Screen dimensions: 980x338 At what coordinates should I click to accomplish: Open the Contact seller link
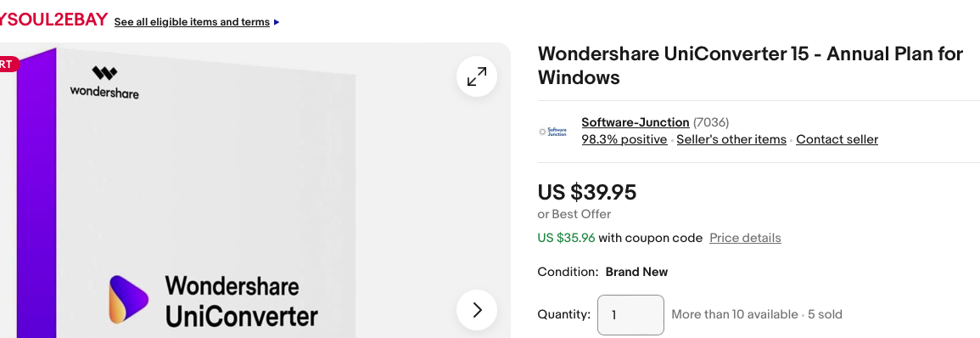click(x=837, y=139)
